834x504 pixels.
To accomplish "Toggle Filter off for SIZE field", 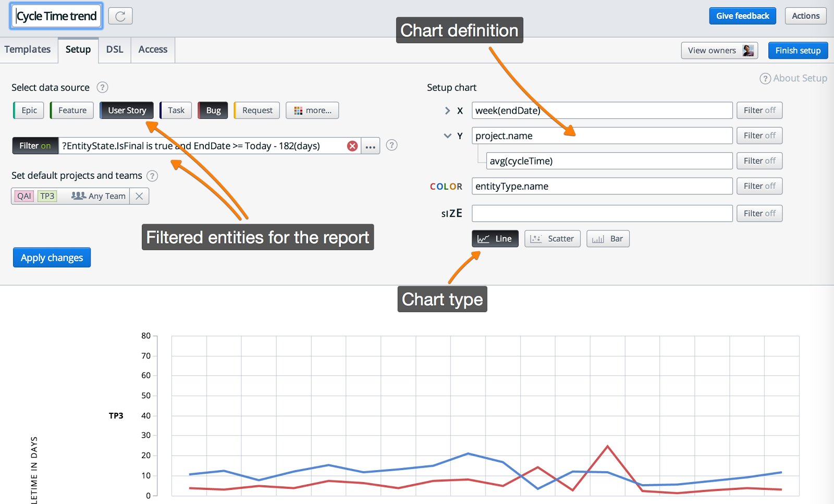I will (759, 214).
